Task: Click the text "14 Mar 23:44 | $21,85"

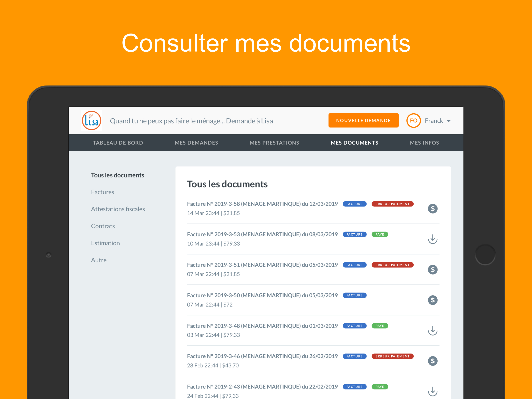Action: click(x=213, y=213)
